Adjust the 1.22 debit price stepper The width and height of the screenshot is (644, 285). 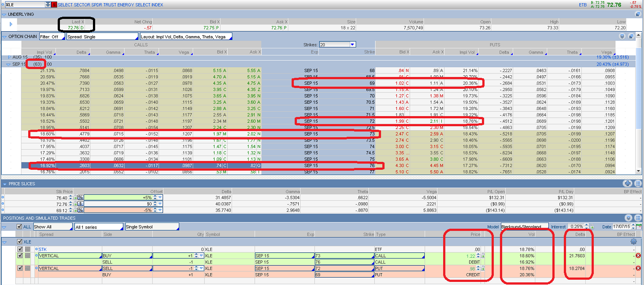pyautogui.click(x=479, y=256)
